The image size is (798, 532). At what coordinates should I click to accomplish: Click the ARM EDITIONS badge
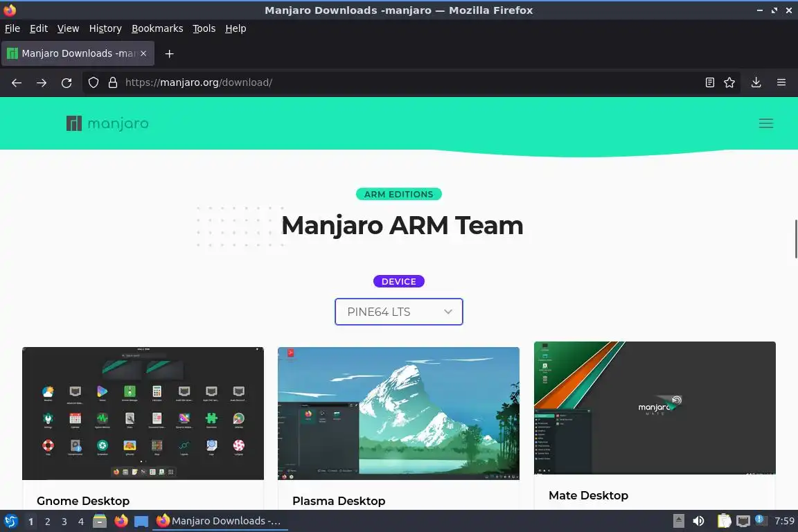pyautogui.click(x=399, y=194)
